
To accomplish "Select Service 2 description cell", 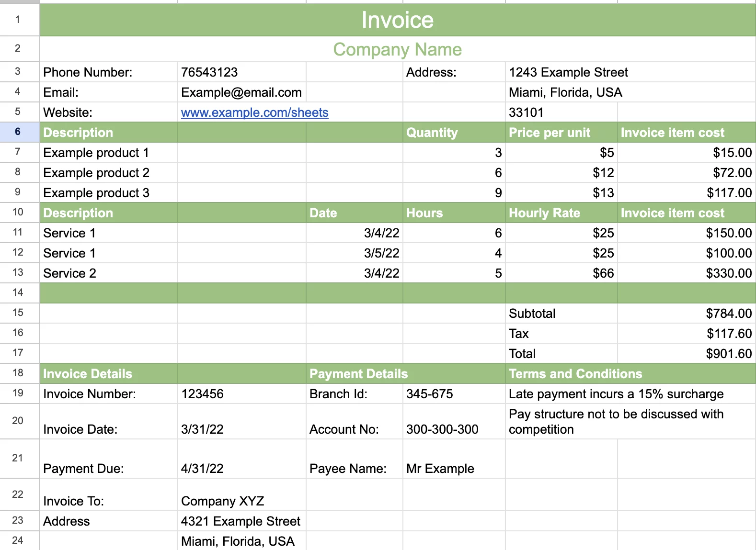I will [x=70, y=273].
